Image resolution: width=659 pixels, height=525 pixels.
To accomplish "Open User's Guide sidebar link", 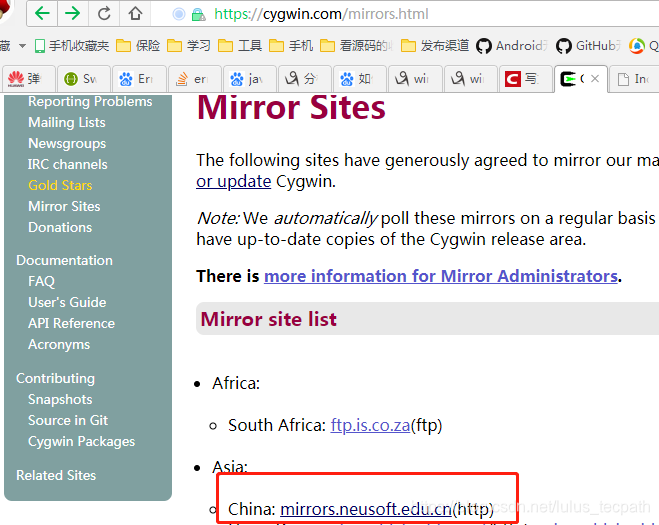I will (x=67, y=302).
